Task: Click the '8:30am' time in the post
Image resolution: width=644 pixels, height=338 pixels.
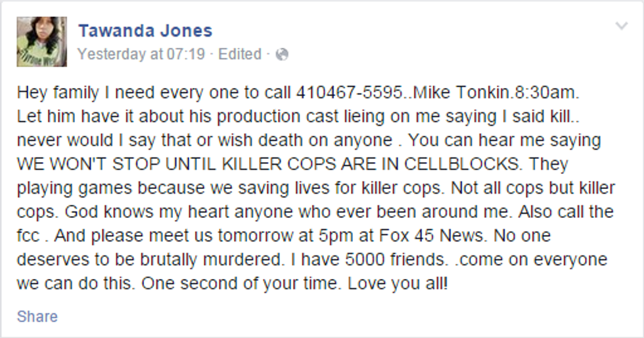Action: point(545,93)
